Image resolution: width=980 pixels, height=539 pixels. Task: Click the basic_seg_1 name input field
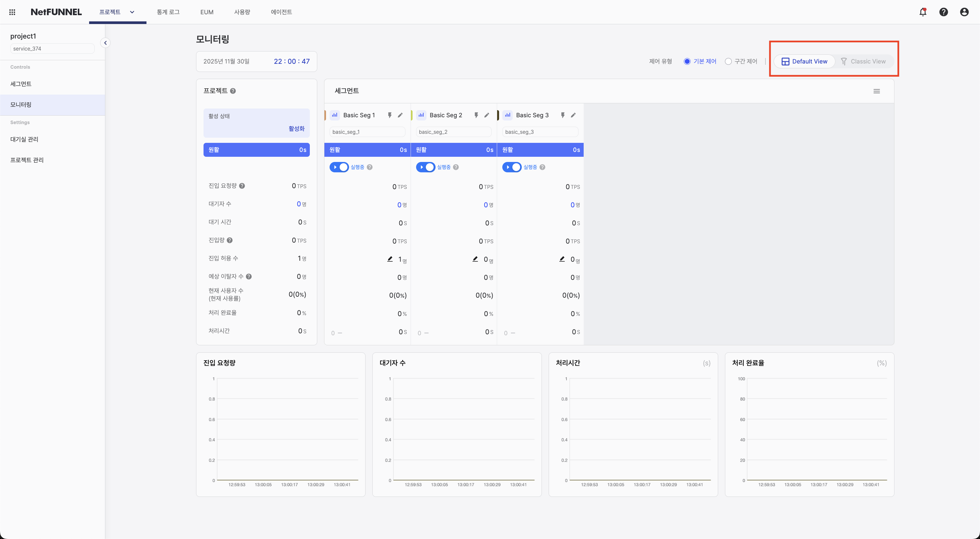coord(367,132)
